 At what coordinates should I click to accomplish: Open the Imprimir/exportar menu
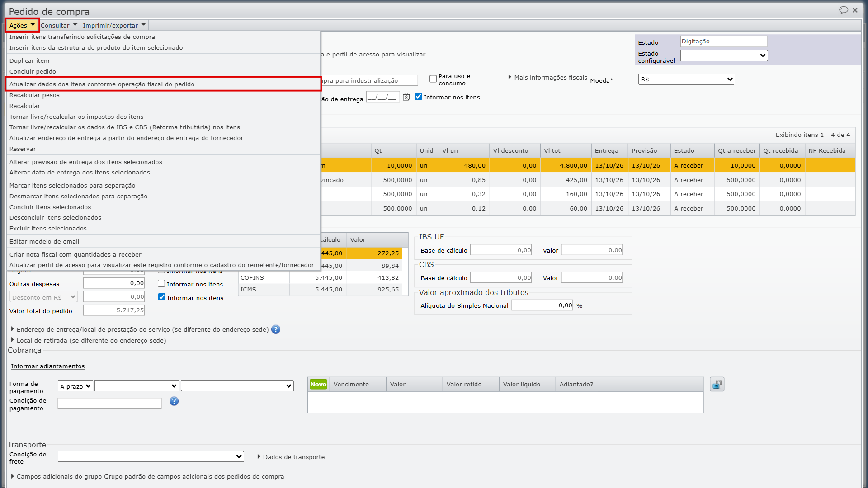(x=114, y=25)
